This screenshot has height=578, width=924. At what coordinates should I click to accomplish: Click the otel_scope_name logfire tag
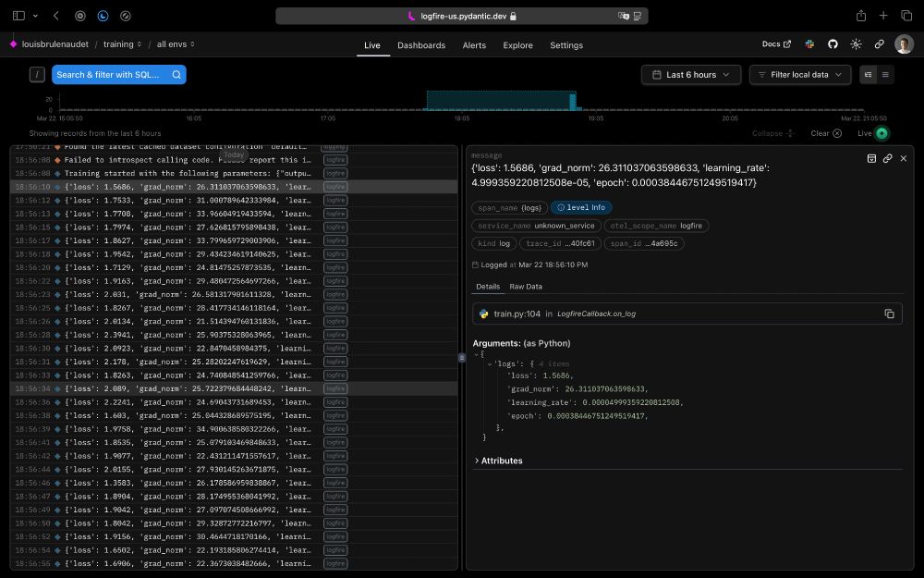point(656,226)
